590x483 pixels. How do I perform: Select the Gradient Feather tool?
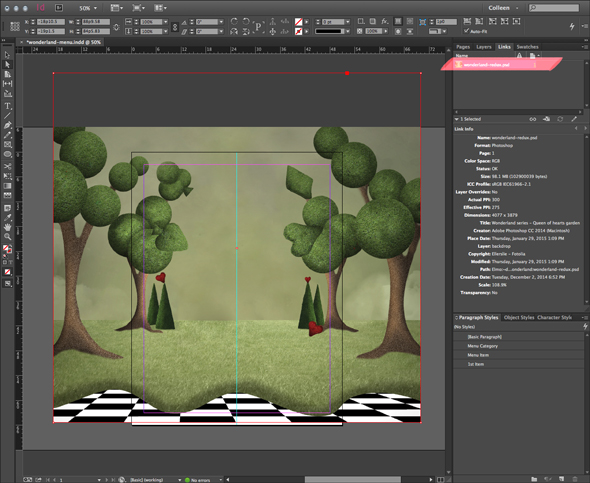point(7,195)
